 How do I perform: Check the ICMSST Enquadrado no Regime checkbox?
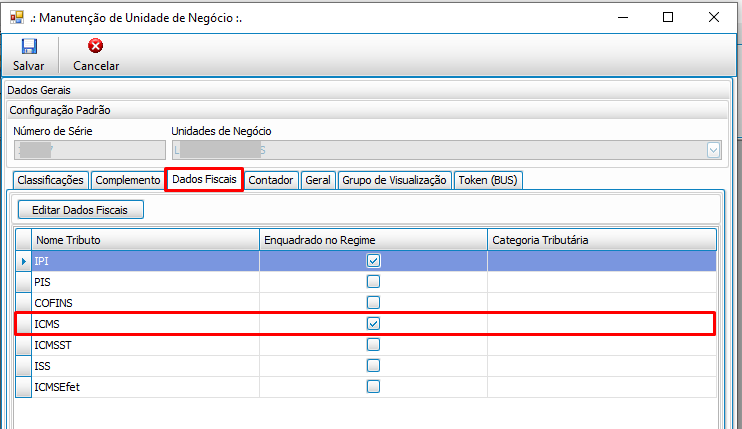click(x=373, y=344)
